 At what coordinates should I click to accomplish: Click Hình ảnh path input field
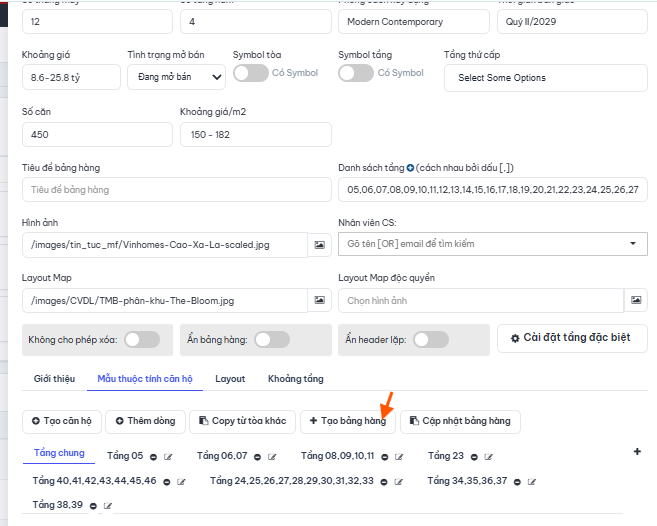pos(165,245)
